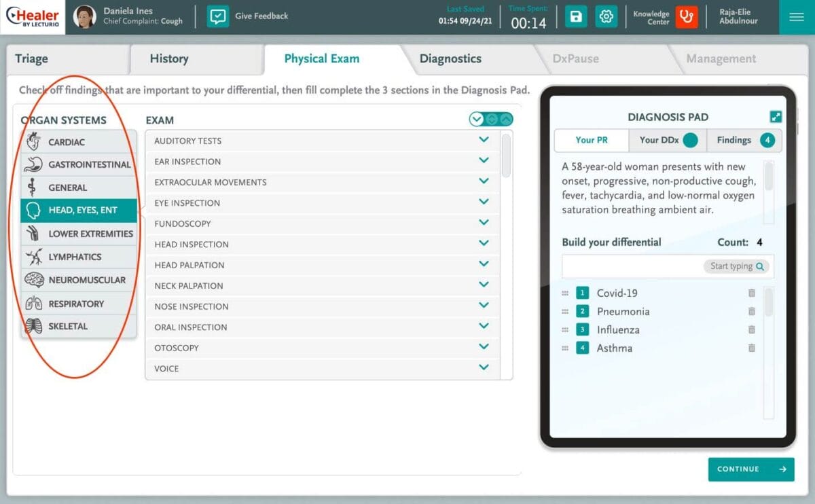The height and width of the screenshot is (504, 815).
Task: Click the double-chevron option on the exam toggle
Action: click(490, 118)
